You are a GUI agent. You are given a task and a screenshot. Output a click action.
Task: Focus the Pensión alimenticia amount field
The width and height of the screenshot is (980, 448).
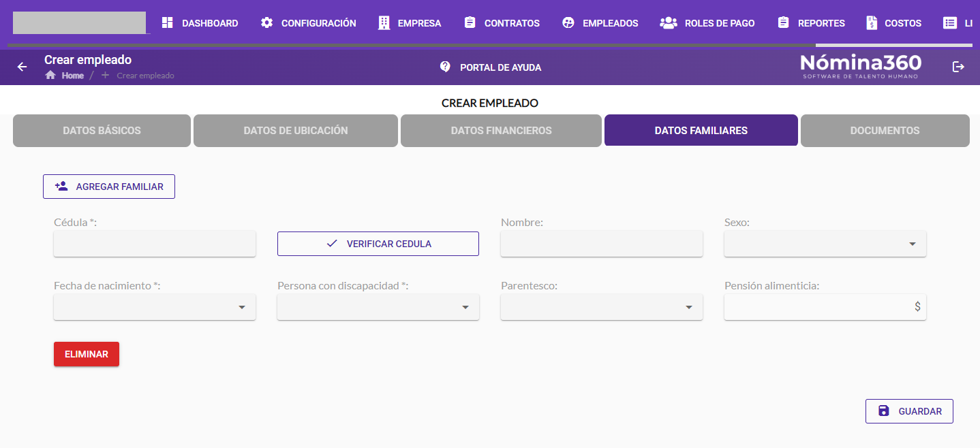[825, 307]
